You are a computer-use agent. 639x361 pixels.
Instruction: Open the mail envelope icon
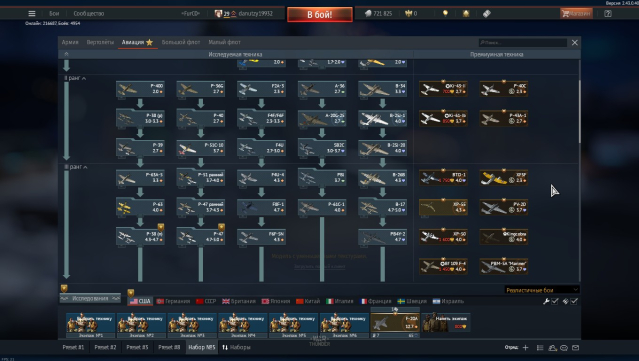pos(575,348)
